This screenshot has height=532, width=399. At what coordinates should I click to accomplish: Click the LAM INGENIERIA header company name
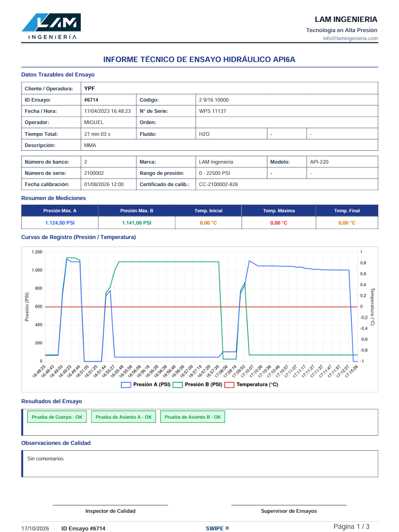click(x=346, y=19)
